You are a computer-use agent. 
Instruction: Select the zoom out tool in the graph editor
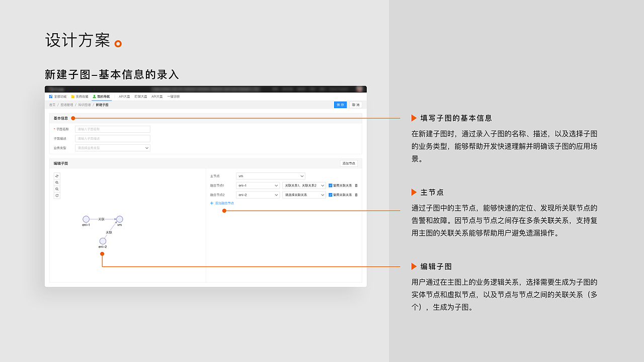coord(57,189)
